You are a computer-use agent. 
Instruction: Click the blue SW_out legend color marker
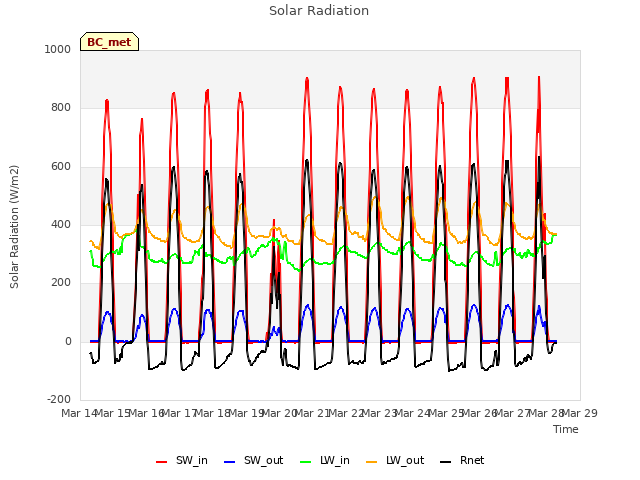(x=230, y=462)
